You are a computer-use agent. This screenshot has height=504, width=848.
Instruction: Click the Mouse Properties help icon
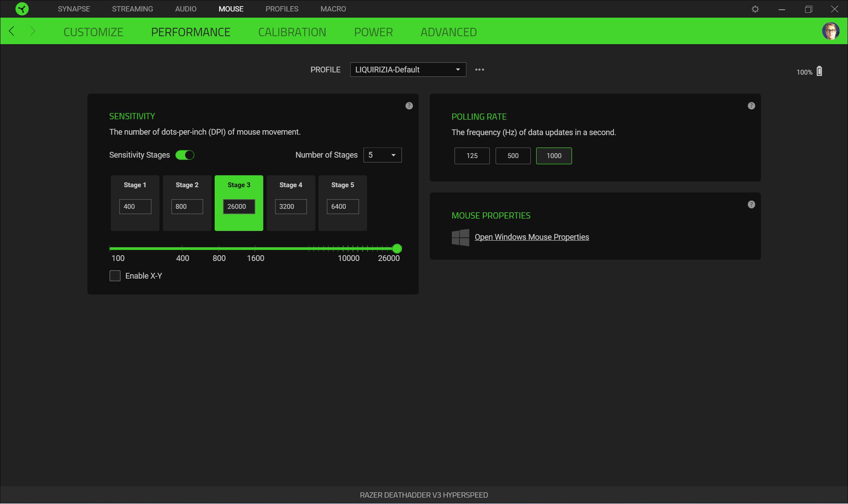pyautogui.click(x=751, y=205)
